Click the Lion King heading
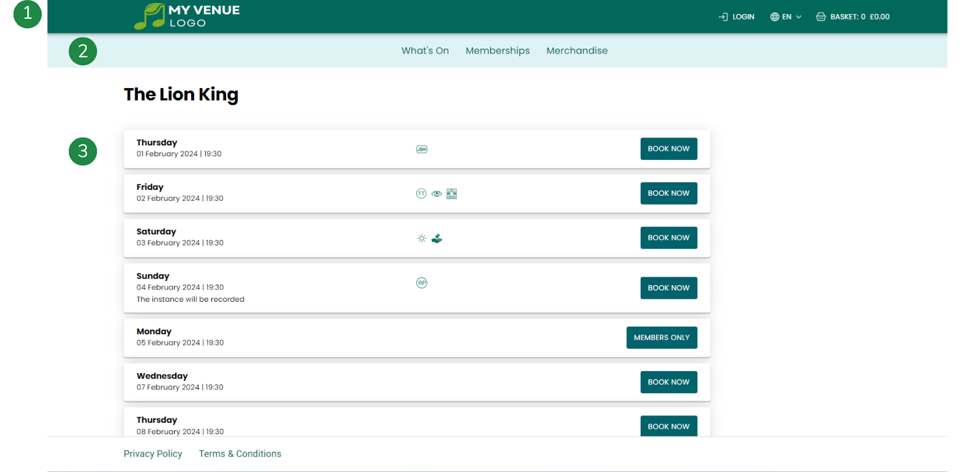 tap(181, 95)
